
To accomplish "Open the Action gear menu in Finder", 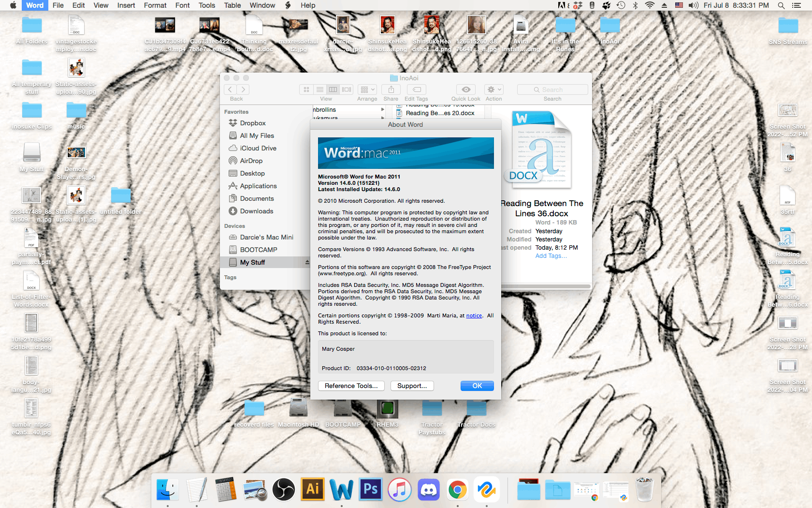I will pyautogui.click(x=494, y=90).
